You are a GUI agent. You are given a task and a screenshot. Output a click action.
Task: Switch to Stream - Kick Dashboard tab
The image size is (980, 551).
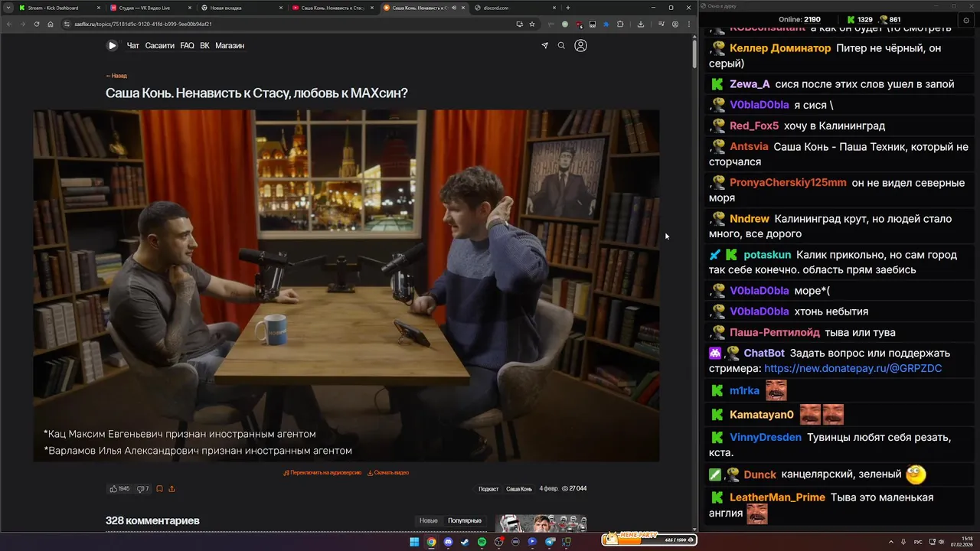[60, 8]
